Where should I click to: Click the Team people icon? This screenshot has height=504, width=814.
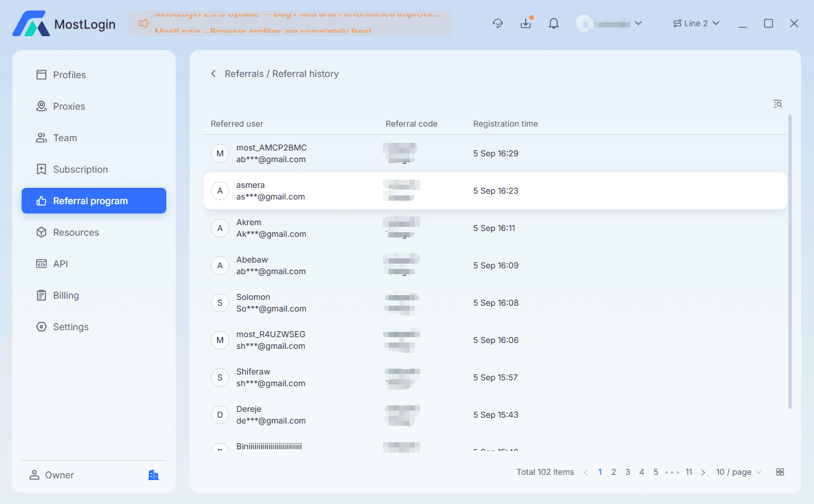41,138
